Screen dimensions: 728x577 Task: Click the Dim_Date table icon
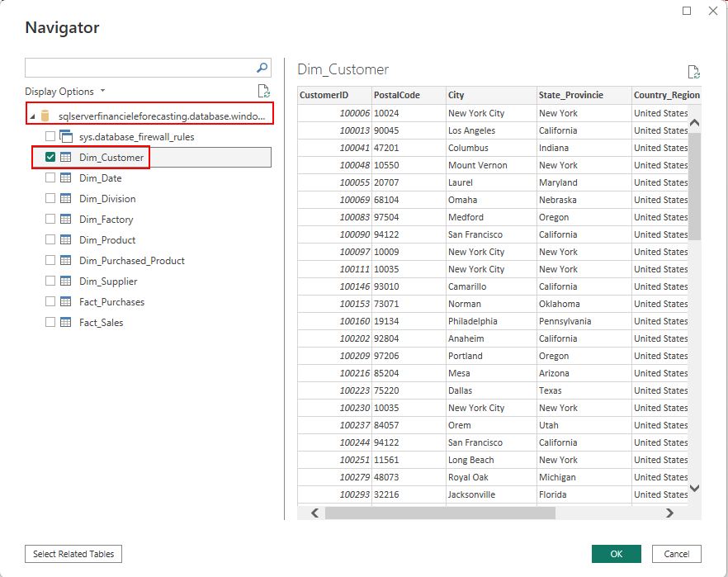click(66, 177)
